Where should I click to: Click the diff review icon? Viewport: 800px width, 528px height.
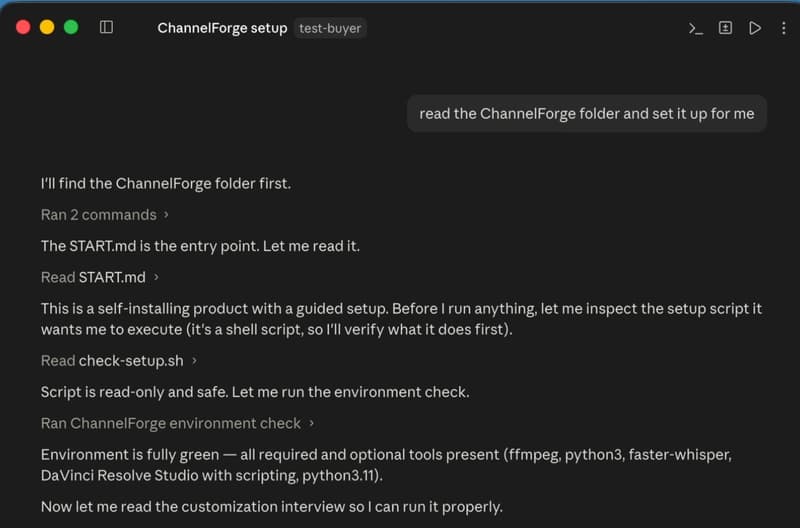pos(725,28)
